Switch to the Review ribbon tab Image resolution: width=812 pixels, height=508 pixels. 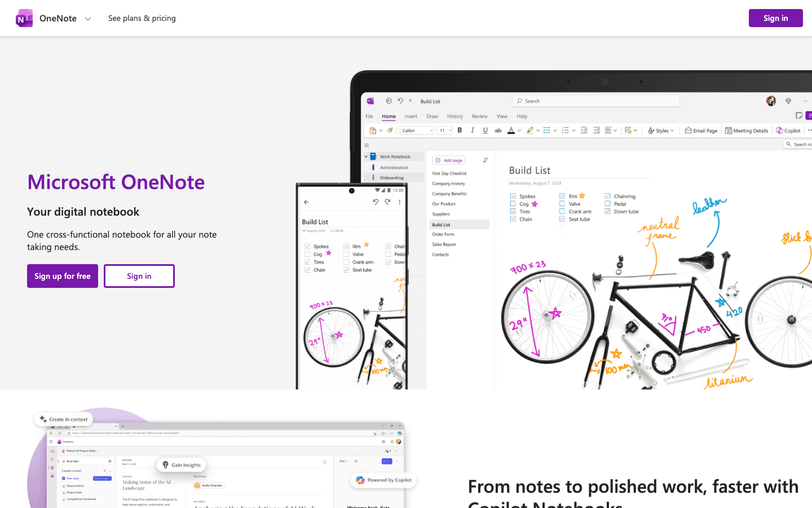(480, 116)
